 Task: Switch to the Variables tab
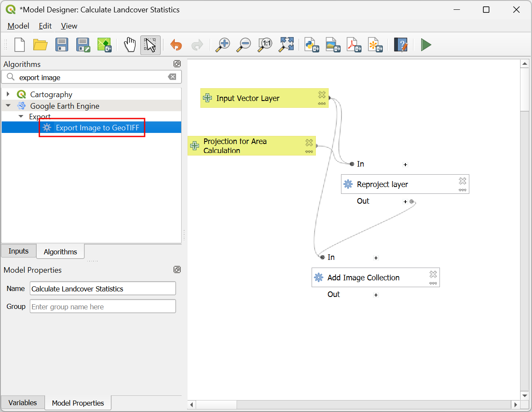[x=23, y=403]
